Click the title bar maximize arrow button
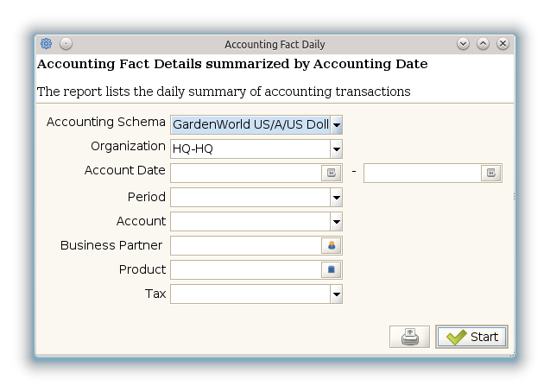This screenshot has height=392, width=550. [x=484, y=44]
